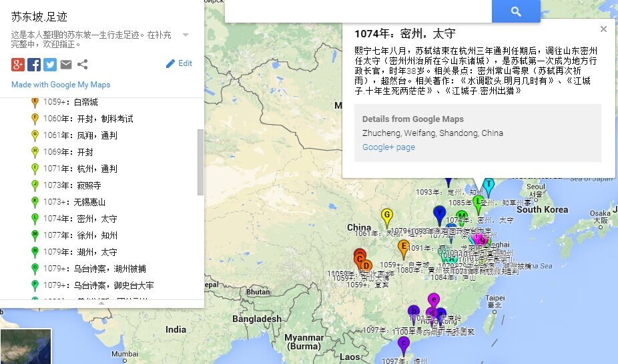618x364 pixels.
Task: Collapse the legend panel bottom arrow
Action: [x=101, y=303]
